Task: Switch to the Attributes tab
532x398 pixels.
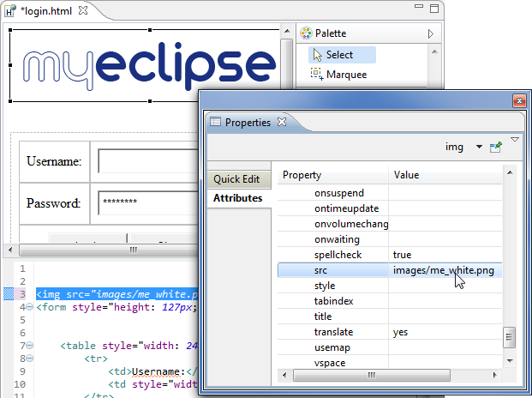Action: click(238, 198)
